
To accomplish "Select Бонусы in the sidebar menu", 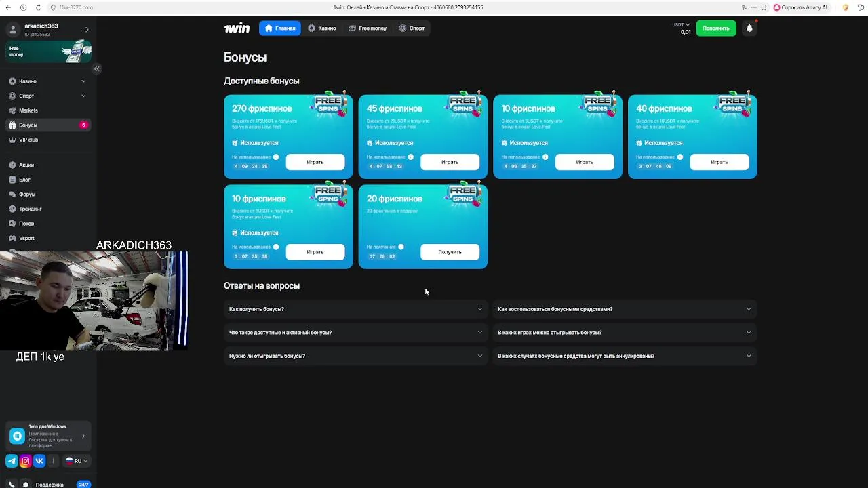I will point(48,125).
